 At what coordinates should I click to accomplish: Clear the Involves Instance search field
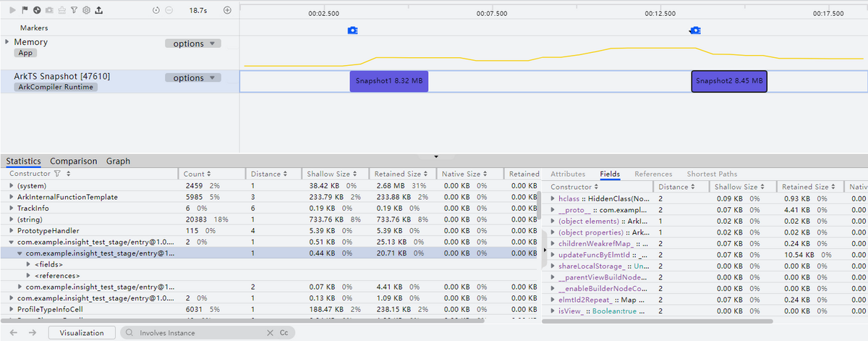[270, 332]
